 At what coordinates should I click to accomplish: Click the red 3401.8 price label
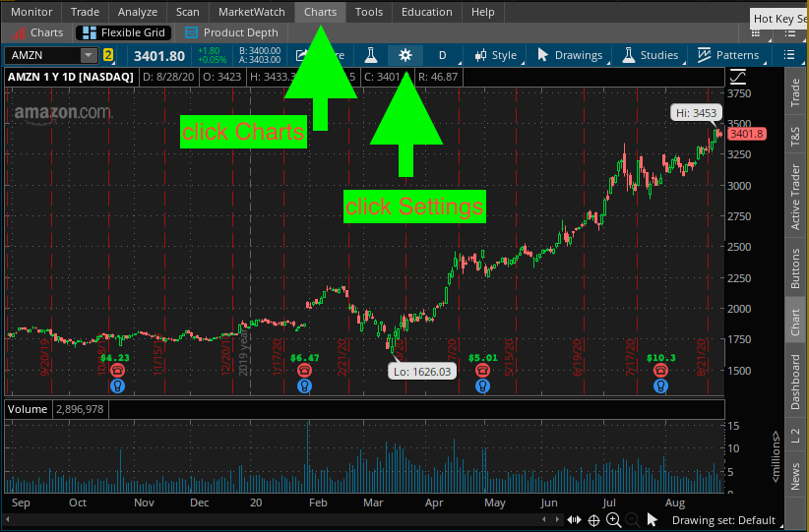(746, 134)
